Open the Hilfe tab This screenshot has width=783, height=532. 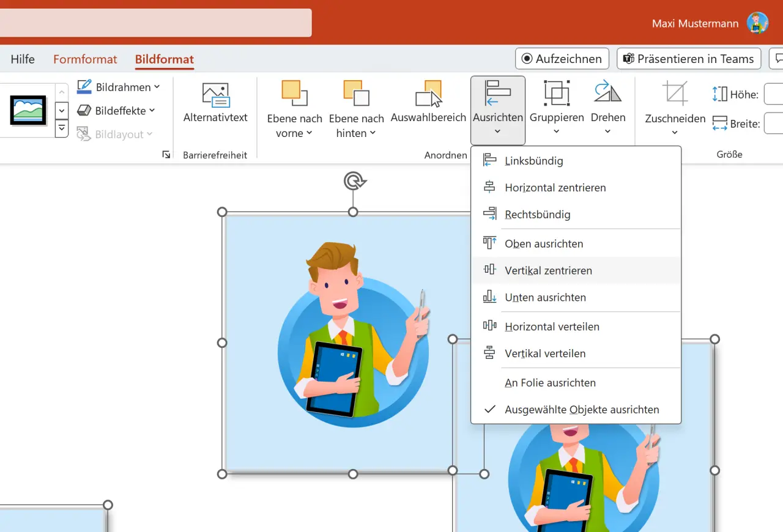23,59
